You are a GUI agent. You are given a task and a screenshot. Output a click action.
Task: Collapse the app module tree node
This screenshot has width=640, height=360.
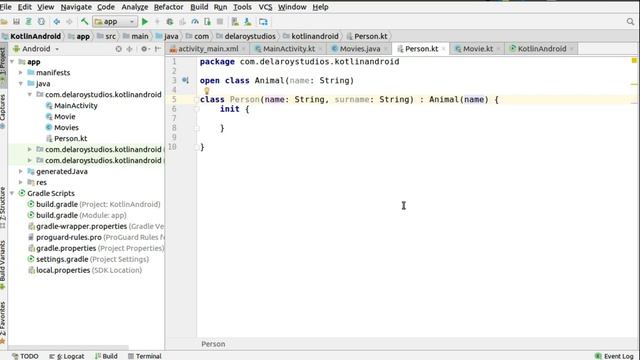(x=12, y=62)
